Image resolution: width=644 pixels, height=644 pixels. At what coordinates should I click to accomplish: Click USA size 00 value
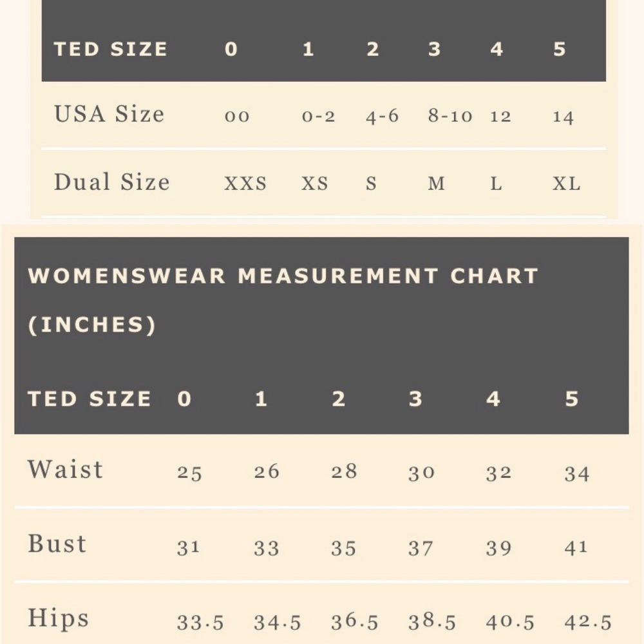pyautogui.click(x=237, y=116)
